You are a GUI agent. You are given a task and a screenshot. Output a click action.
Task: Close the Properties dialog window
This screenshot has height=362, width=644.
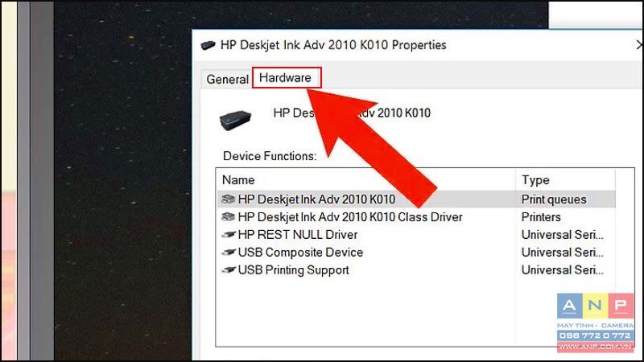[x=639, y=45]
